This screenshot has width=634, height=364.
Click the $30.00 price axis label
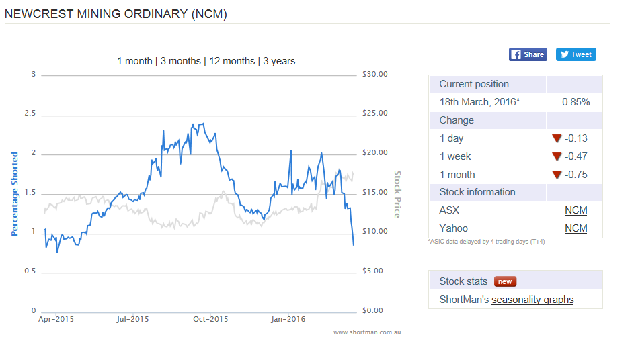375,74
